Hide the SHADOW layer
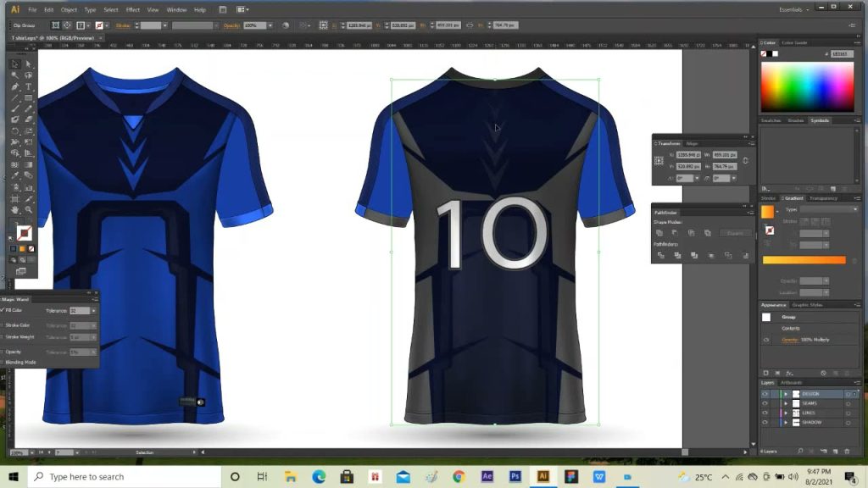Image resolution: width=868 pixels, height=488 pixels. (765, 422)
